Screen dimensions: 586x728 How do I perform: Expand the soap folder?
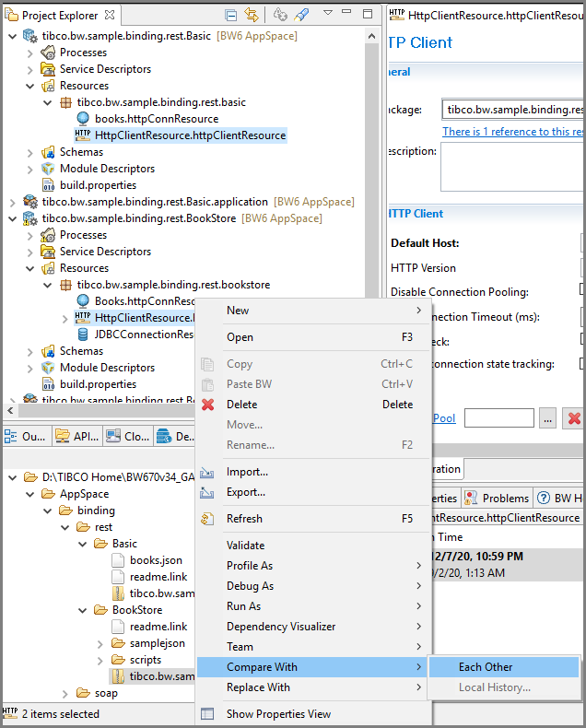[65, 694]
